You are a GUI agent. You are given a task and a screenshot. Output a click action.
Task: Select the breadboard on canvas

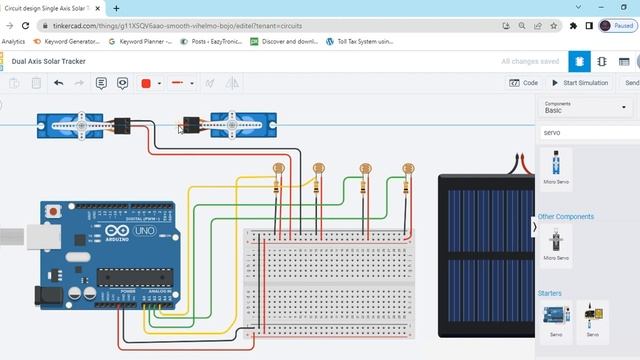coord(329,284)
